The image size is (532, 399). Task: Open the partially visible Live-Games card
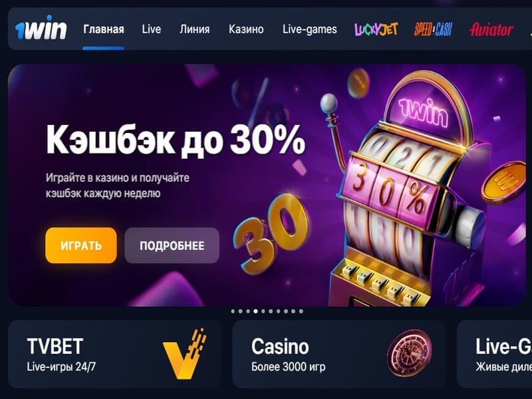496,354
